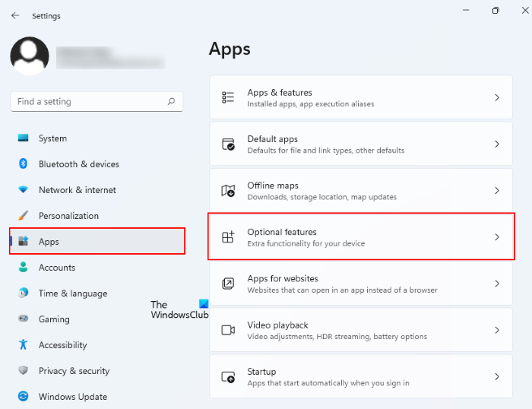The height and width of the screenshot is (409, 532).
Task: Click the Gaming controller icon
Action: pos(23,319)
